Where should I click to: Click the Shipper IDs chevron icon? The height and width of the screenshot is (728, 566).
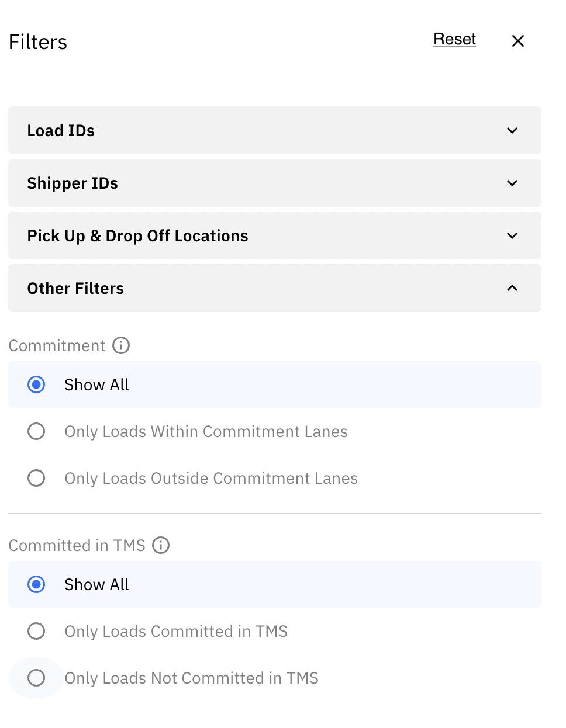click(512, 183)
